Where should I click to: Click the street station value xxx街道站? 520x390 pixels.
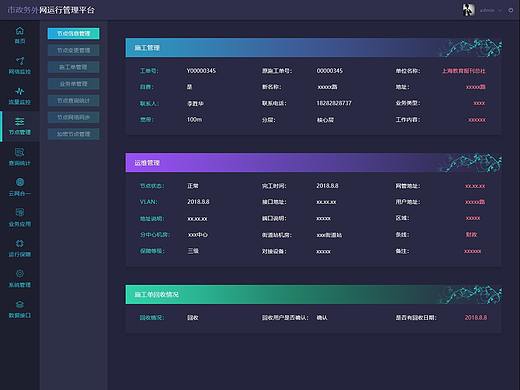(329, 235)
